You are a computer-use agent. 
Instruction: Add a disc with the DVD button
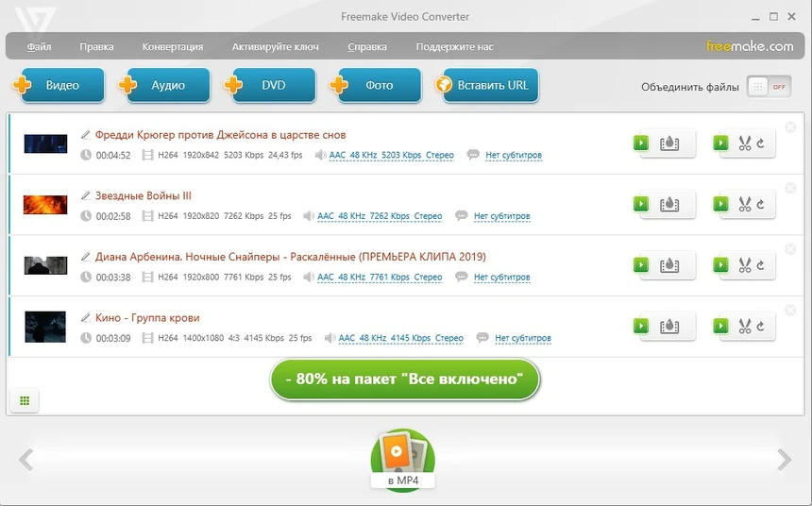(x=270, y=85)
